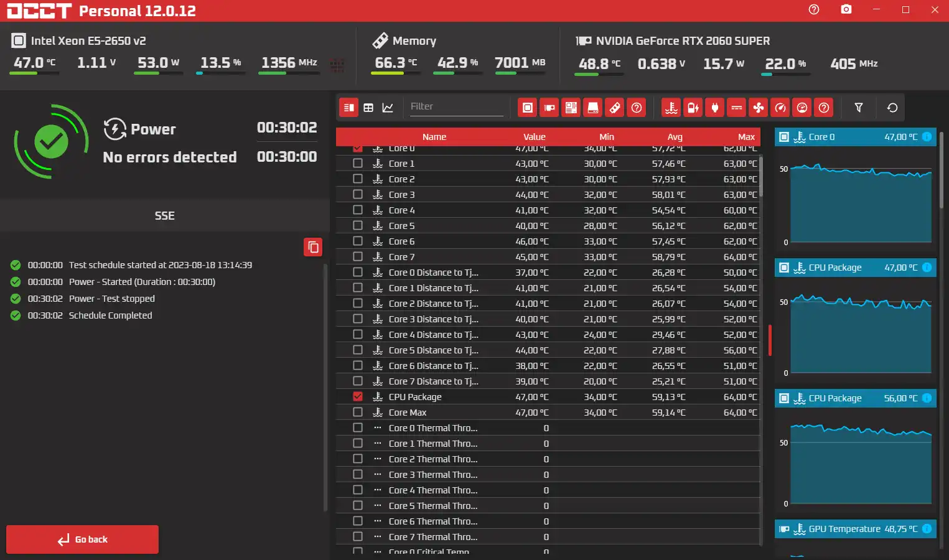Reset sensor min/max with the refresh icon
Screen dimensions: 949x560
tap(892, 108)
